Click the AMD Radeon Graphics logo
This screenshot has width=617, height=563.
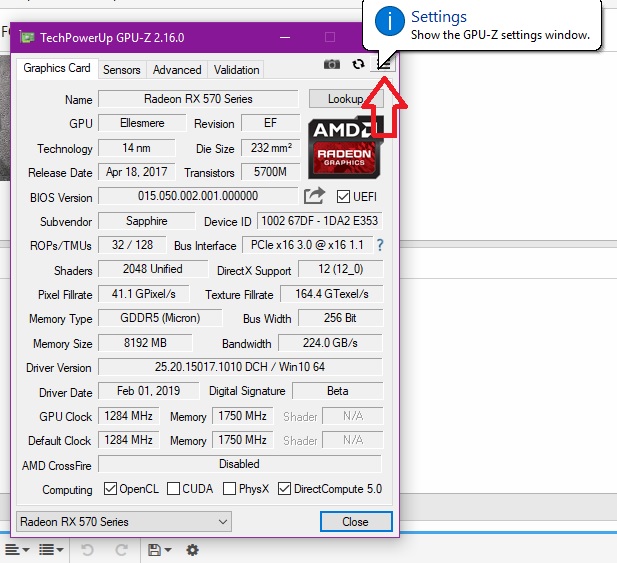point(345,148)
